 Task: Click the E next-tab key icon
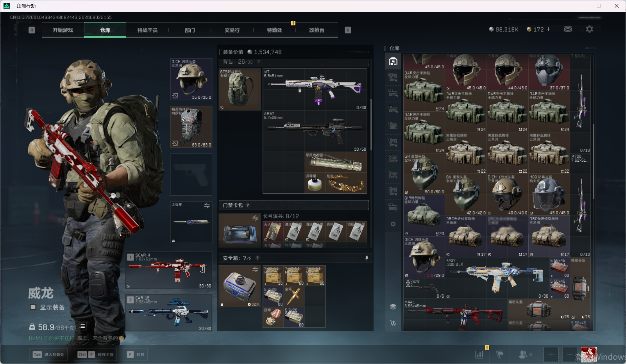coord(348,30)
